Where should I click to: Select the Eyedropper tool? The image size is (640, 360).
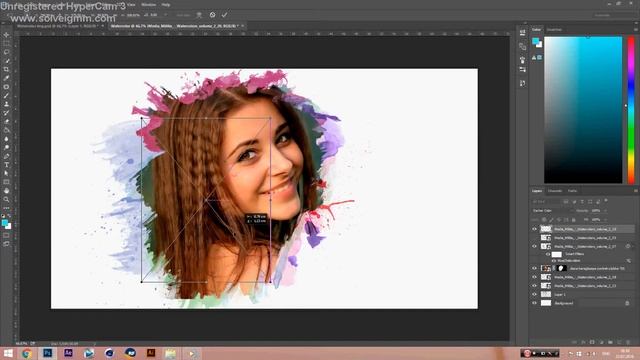[x=7, y=78]
